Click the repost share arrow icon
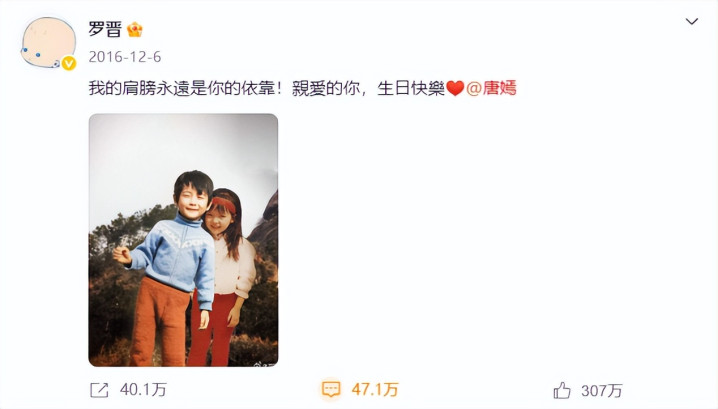 pos(99,390)
